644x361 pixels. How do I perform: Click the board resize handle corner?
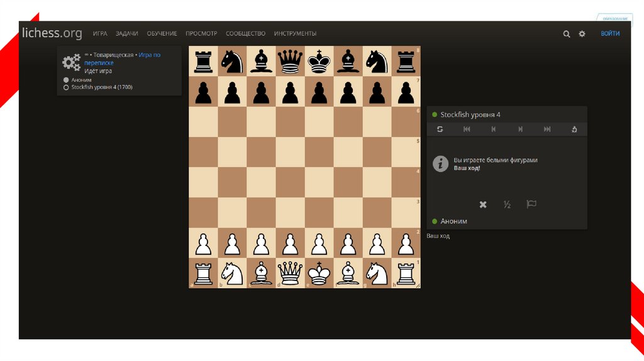418,286
